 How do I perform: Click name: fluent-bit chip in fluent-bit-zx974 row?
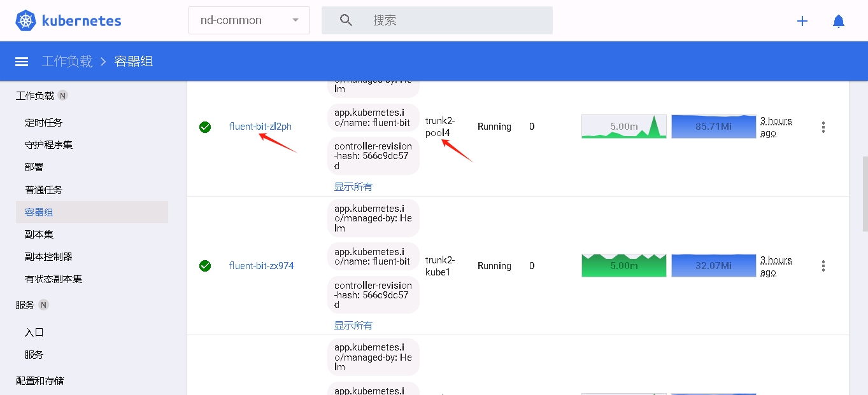pyautogui.click(x=373, y=256)
